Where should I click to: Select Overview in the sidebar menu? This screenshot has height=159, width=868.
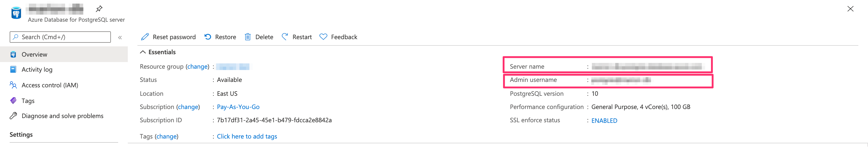click(34, 55)
